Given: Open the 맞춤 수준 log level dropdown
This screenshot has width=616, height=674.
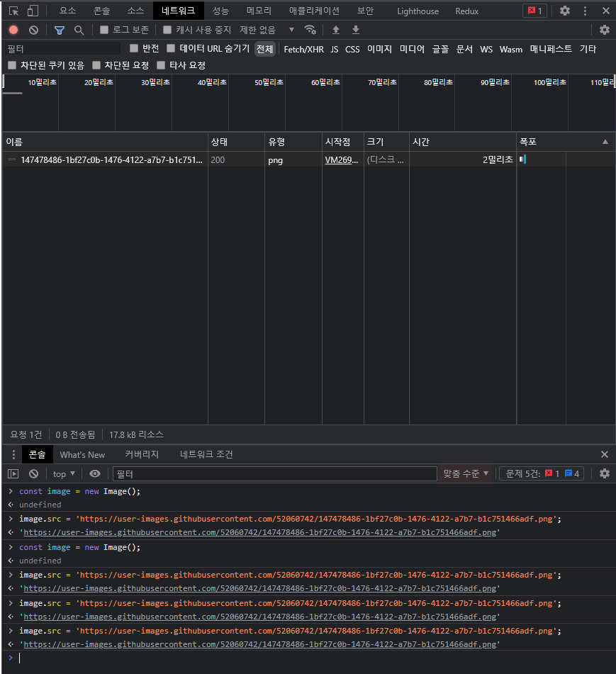Looking at the screenshot, I should 466,473.
